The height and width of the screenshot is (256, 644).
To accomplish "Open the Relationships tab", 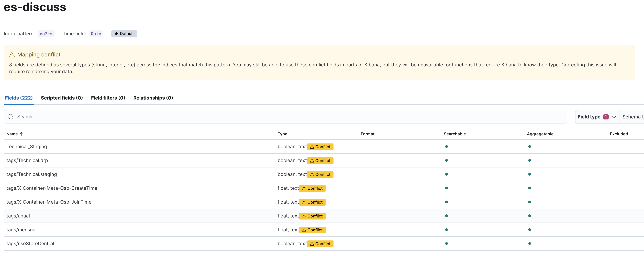I will point(153,98).
